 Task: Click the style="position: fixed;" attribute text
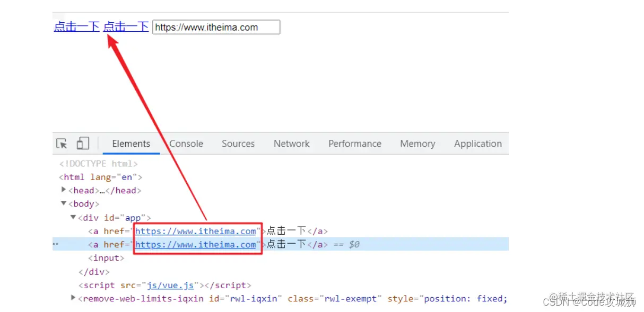point(447,299)
